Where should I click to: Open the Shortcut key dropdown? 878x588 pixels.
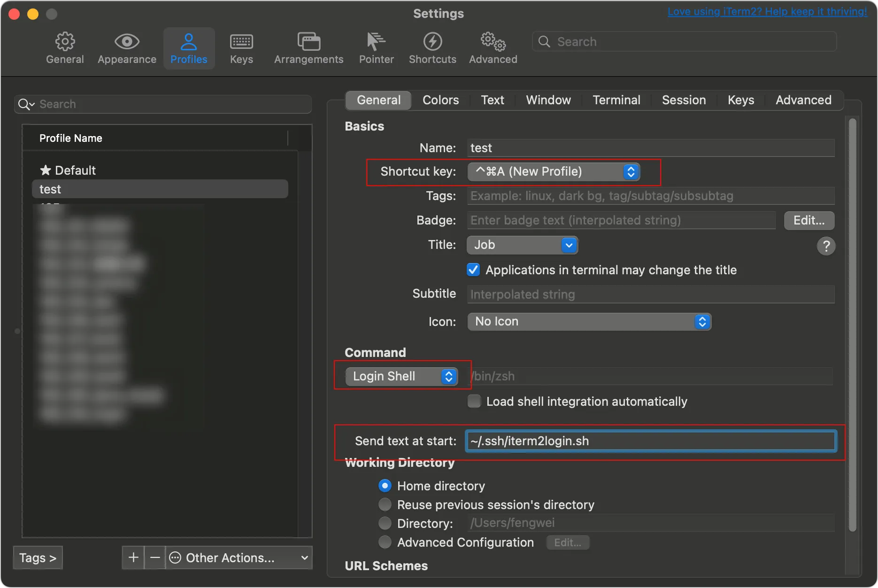tap(554, 171)
